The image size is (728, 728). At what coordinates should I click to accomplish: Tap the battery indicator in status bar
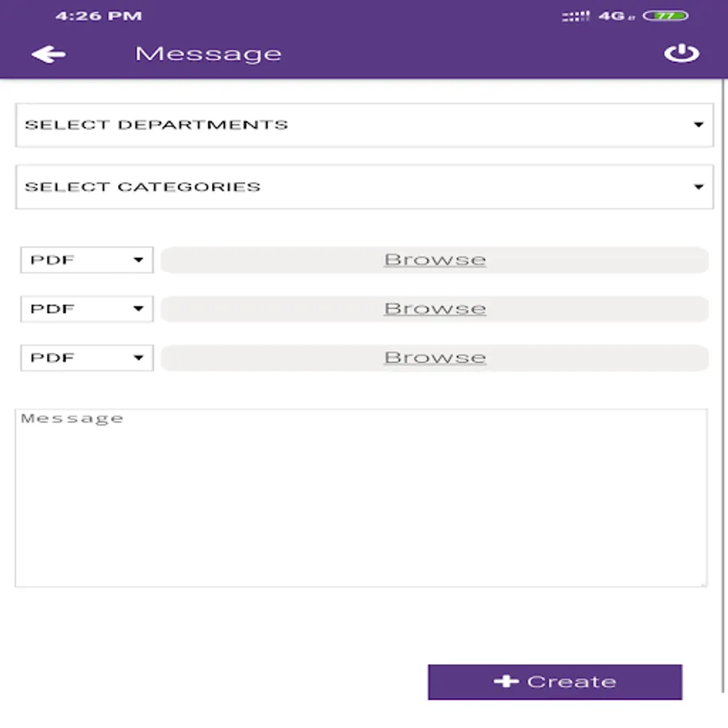coord(671,15)
